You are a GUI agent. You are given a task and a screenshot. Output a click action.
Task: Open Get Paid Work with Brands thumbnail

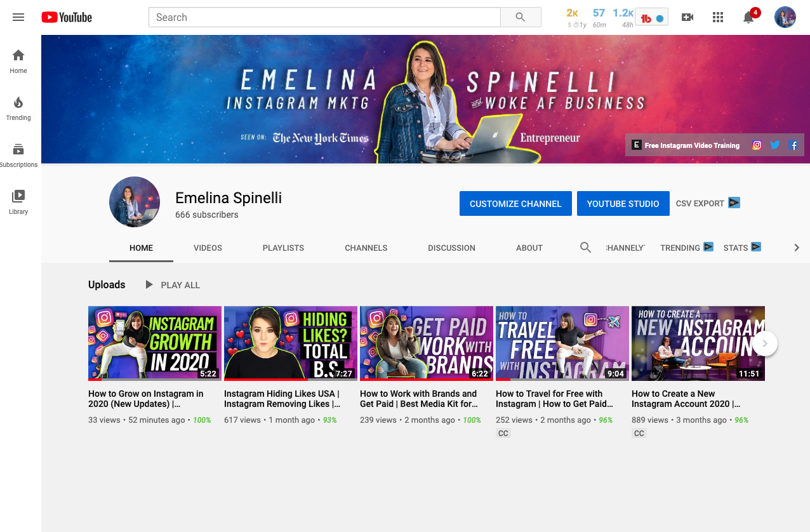[427, 343]
